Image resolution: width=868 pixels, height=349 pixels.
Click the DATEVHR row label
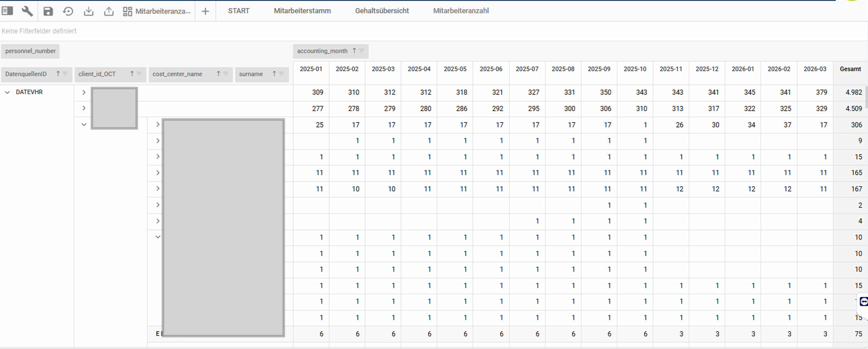29,92
